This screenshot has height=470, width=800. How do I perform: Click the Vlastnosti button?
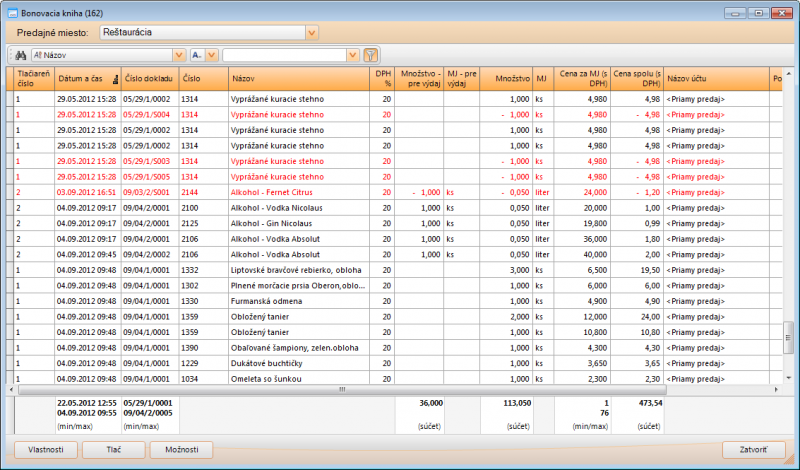pos(46,450)
